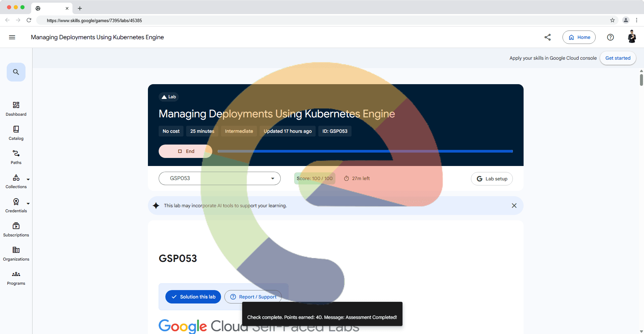
Task: Open Subscriptions in sidebar
Action: pos(16,230)
